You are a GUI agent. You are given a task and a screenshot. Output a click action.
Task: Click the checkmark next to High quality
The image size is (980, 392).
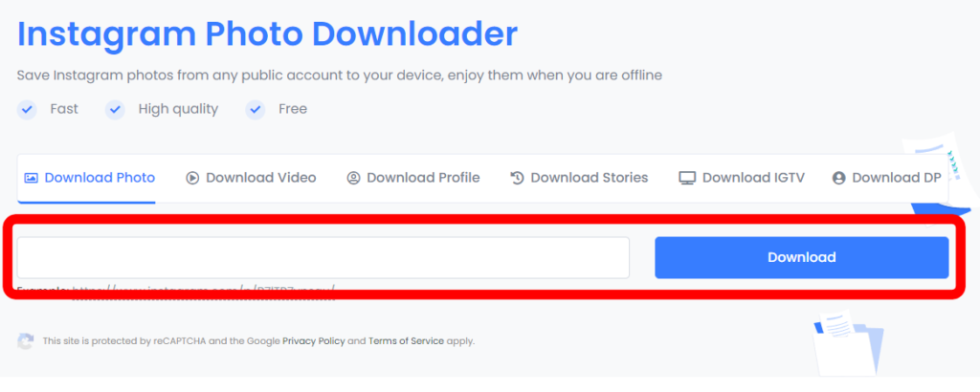click(x=115, y=110)
